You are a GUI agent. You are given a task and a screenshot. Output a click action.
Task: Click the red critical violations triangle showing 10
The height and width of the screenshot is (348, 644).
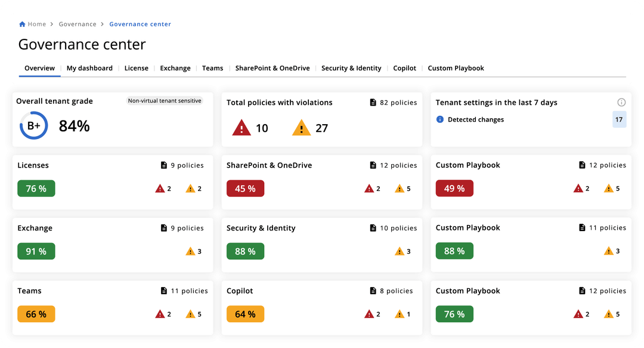(x=241, y=127)
